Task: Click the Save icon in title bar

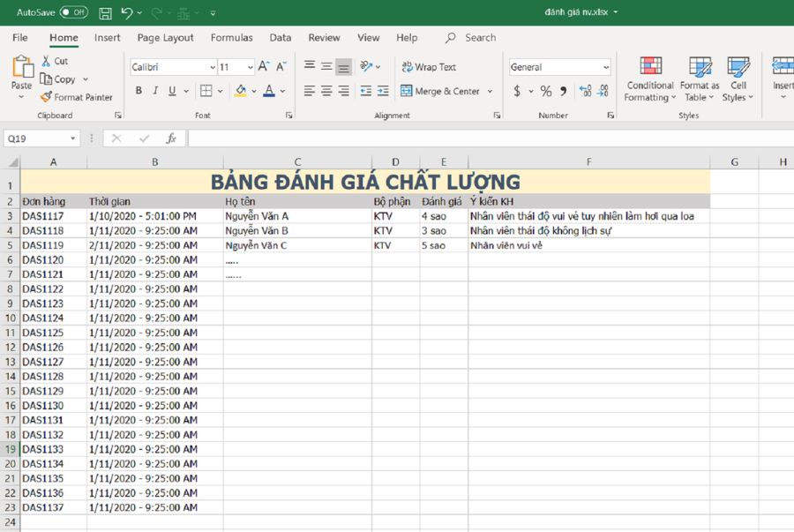Action: pos(105,13)
